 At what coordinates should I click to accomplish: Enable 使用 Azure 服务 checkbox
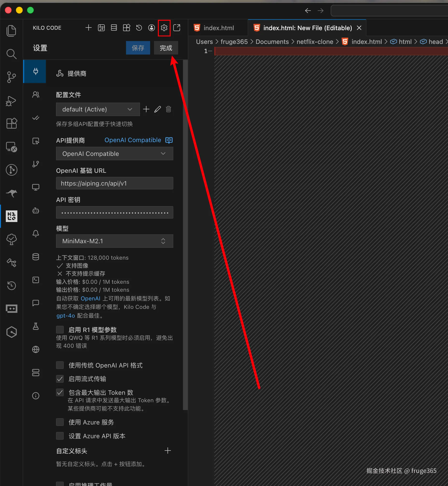[60, 422]
